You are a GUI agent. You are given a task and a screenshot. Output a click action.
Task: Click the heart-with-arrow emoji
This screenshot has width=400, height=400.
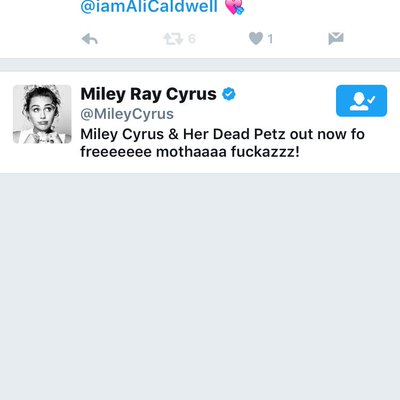(x=235, y=7)
